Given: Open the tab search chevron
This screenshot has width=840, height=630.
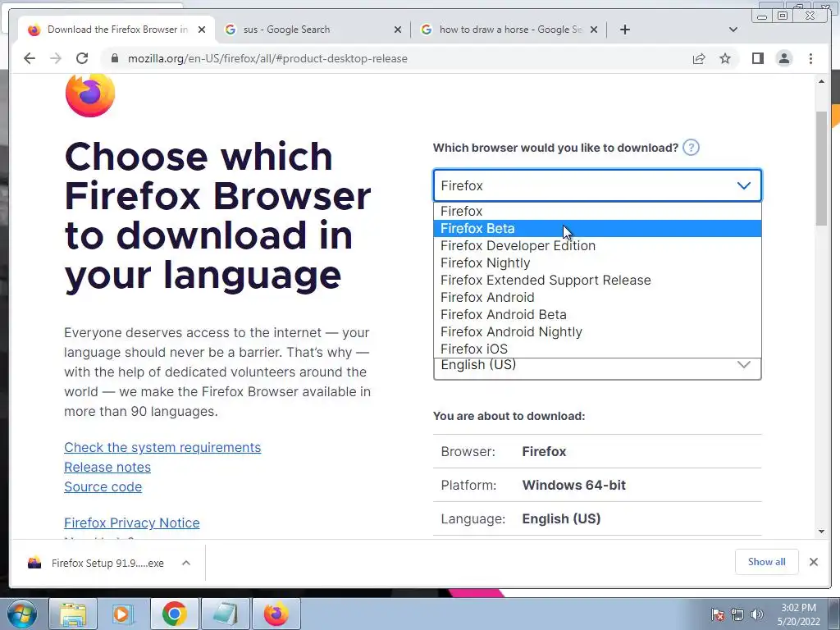Looking at the screenshot, I should pos(733,30).
